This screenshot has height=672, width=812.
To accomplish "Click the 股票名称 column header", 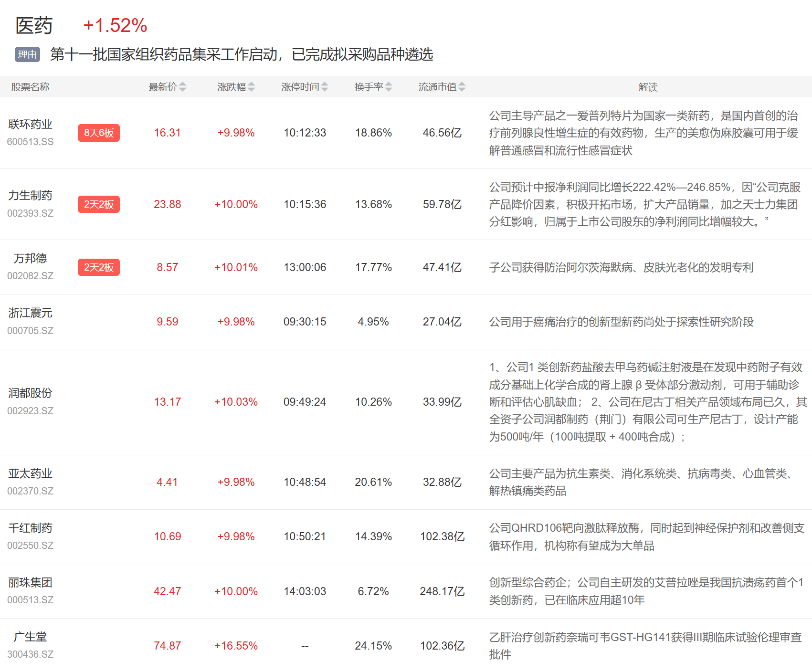I will (30, 87).
